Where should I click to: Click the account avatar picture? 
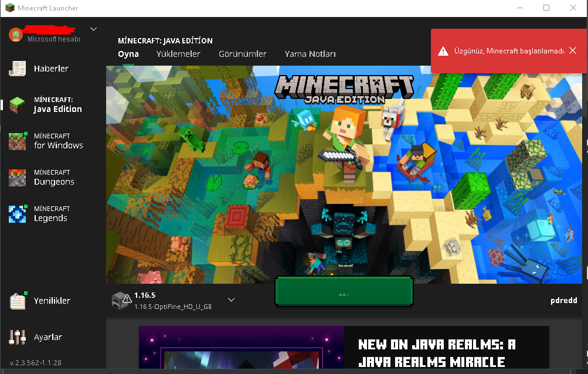[16, 35]
